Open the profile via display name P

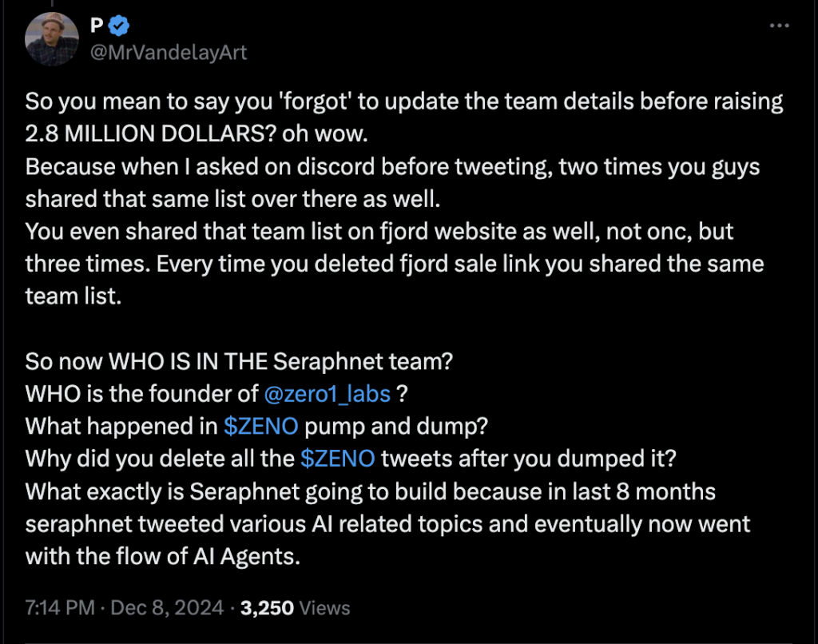click(x=97, y=25)
